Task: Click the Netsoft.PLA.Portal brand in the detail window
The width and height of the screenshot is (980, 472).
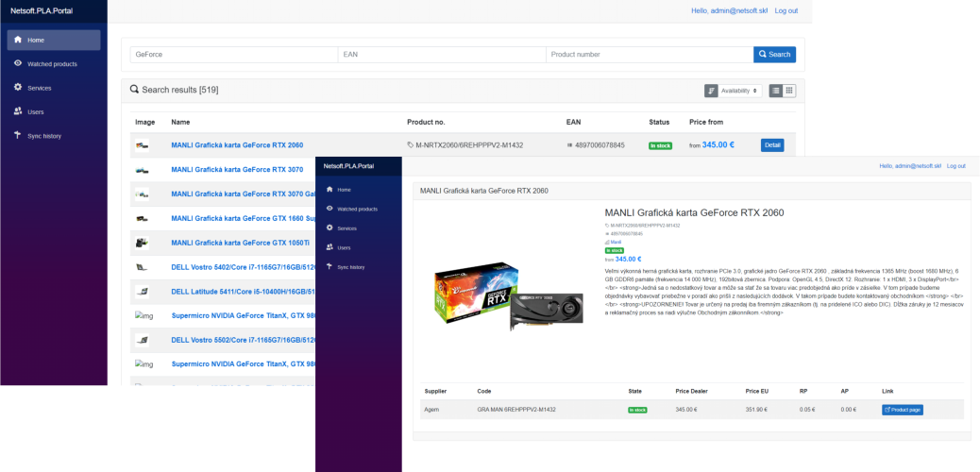Action: [x=348, y=165]
